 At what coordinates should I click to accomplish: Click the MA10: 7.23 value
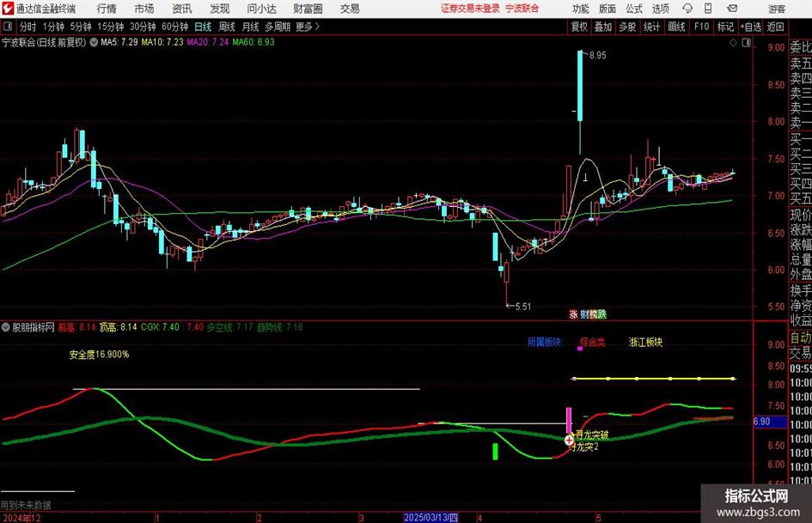[x=162, y=42]
